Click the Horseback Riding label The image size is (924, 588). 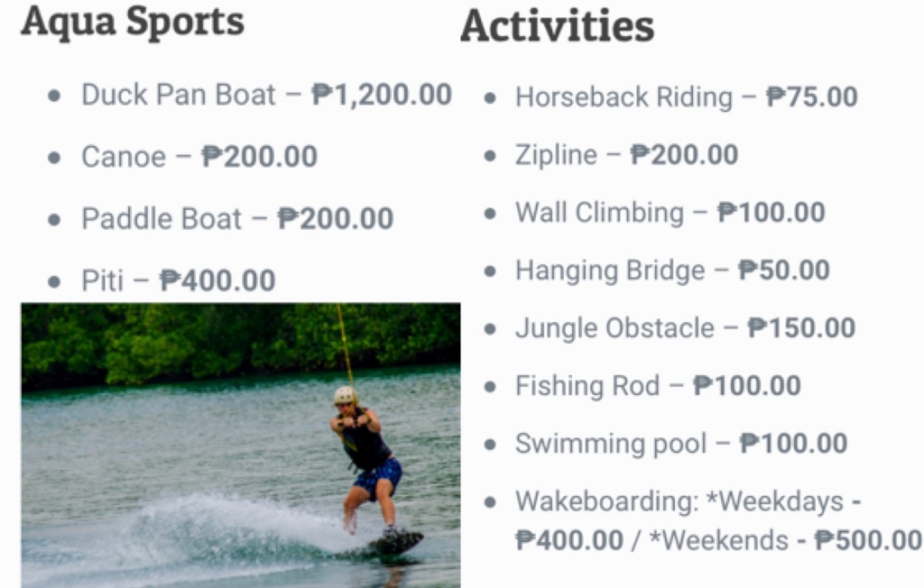pyautogui.click(x=624, y=97)
